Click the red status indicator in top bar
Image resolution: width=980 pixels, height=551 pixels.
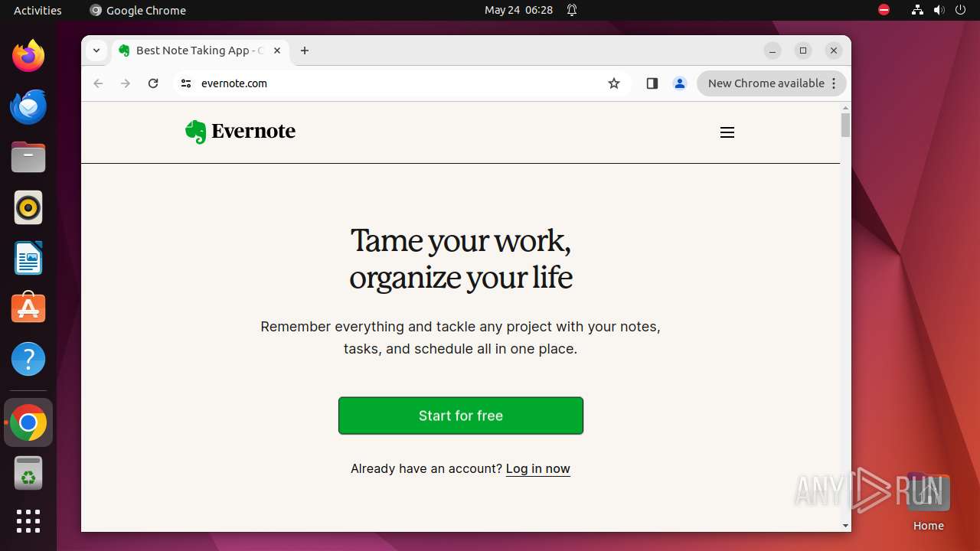884,10
